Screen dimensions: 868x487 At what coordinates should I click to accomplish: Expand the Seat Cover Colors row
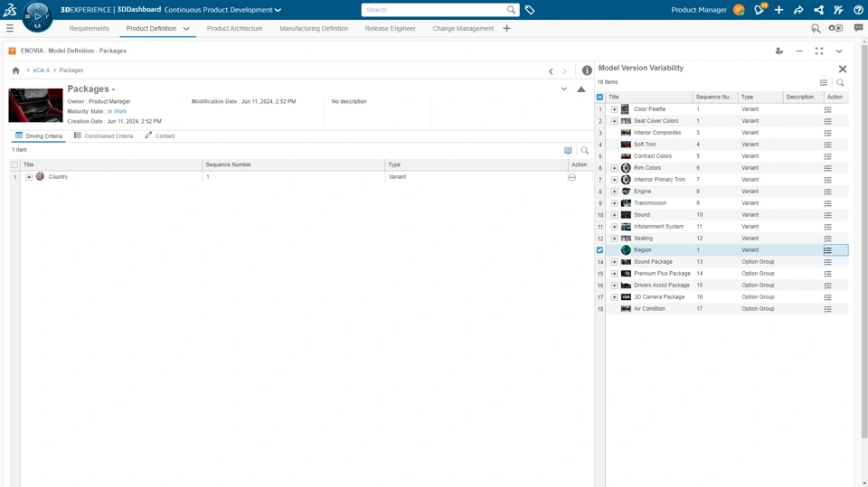pyautogui.click(x=614, y=121)
